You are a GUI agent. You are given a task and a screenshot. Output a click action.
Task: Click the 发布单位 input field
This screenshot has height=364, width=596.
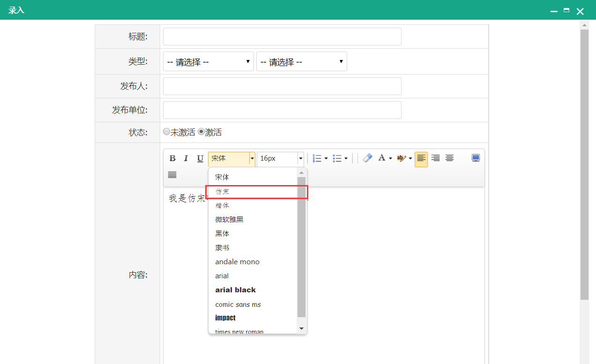(282, 110)
